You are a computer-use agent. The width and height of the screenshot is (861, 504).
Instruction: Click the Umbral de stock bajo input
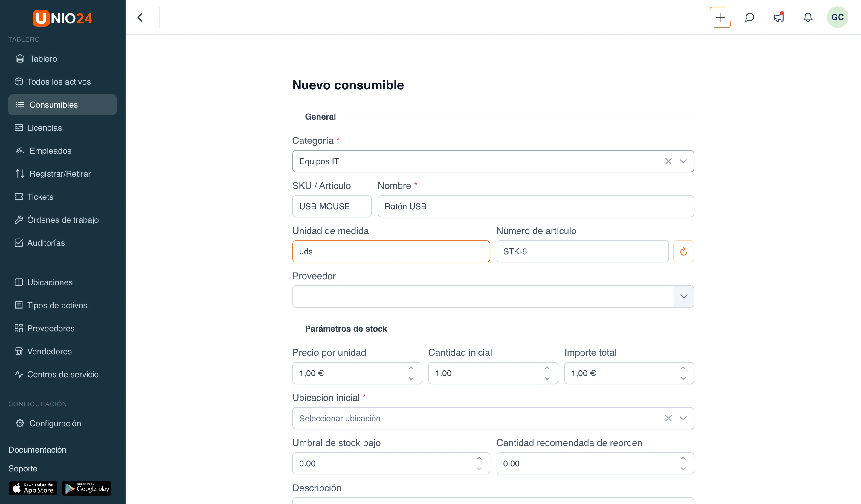tap(391, 463)
